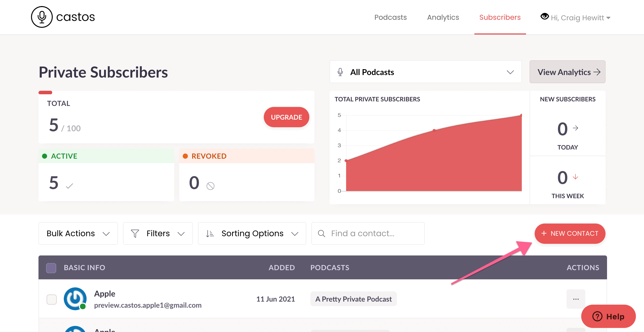Click the A Pretty Private Podcast tag
Image resolution: width=644 pixels, height=332 pixels.
[353, 299]
